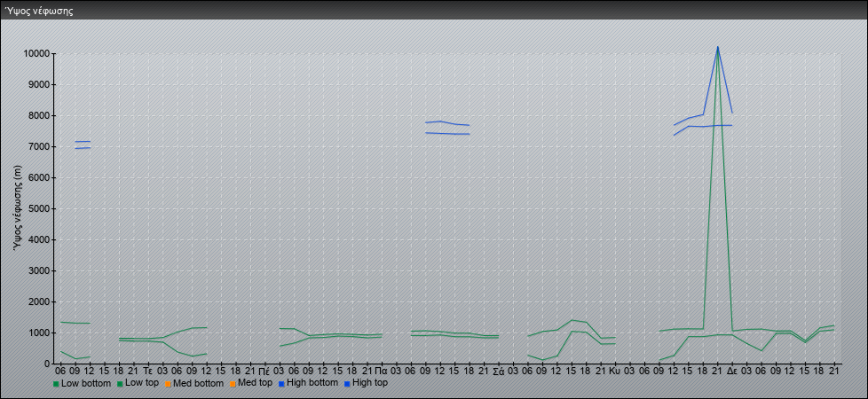Click the peak of the high cloud spike
The width and height of the screenshot is (868, 399).
(x=718, y=47)
